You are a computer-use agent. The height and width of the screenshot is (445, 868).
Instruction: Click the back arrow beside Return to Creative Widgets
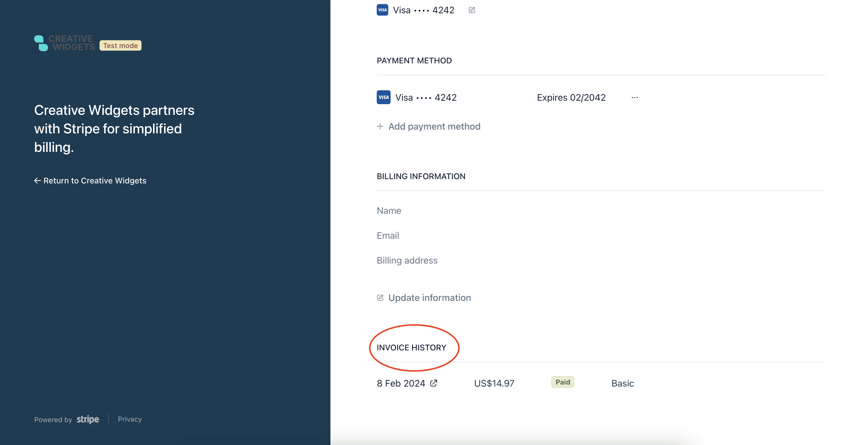click(37, 181)
